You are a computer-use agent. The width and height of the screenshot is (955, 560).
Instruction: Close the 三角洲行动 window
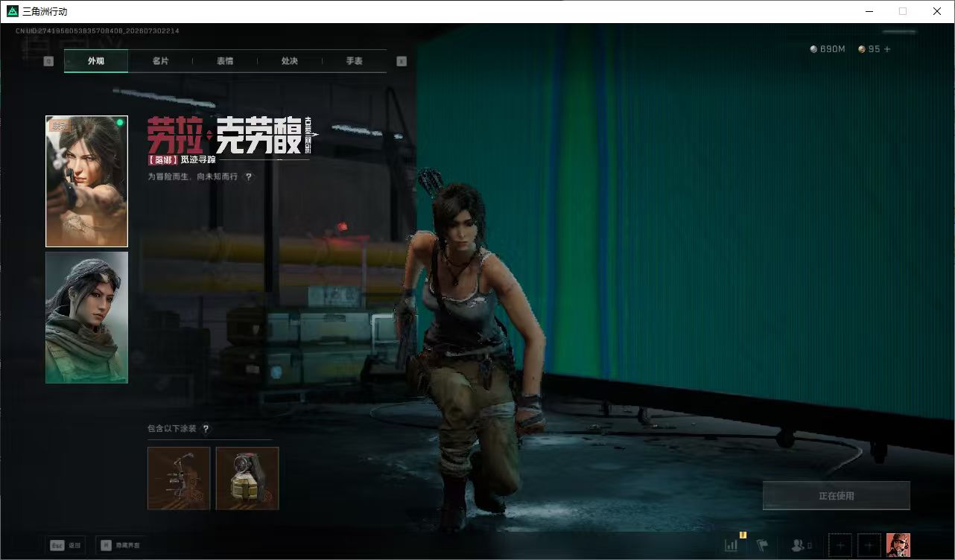click(x=937, y=11)
